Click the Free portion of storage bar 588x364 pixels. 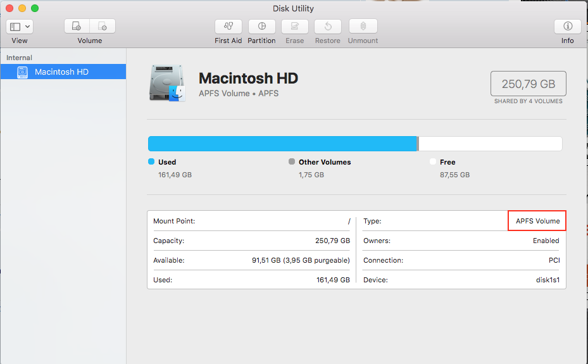coord(490,144)
